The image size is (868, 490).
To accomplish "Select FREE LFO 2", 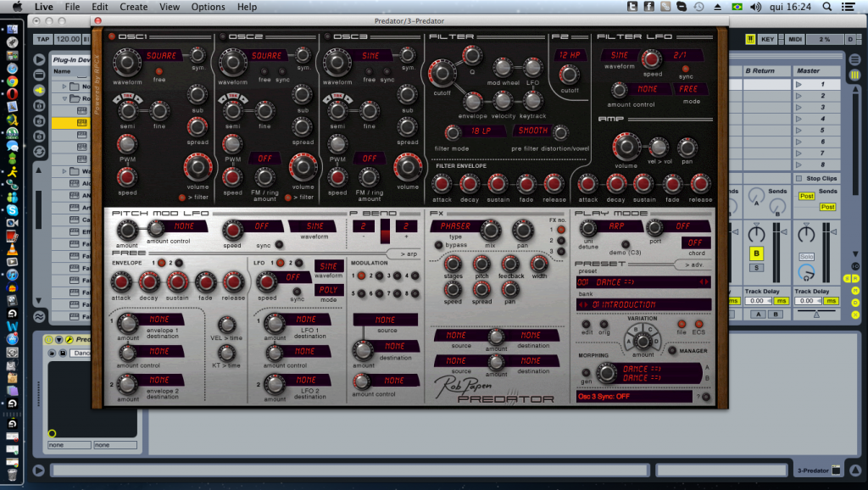I will (x=298, y=263).
